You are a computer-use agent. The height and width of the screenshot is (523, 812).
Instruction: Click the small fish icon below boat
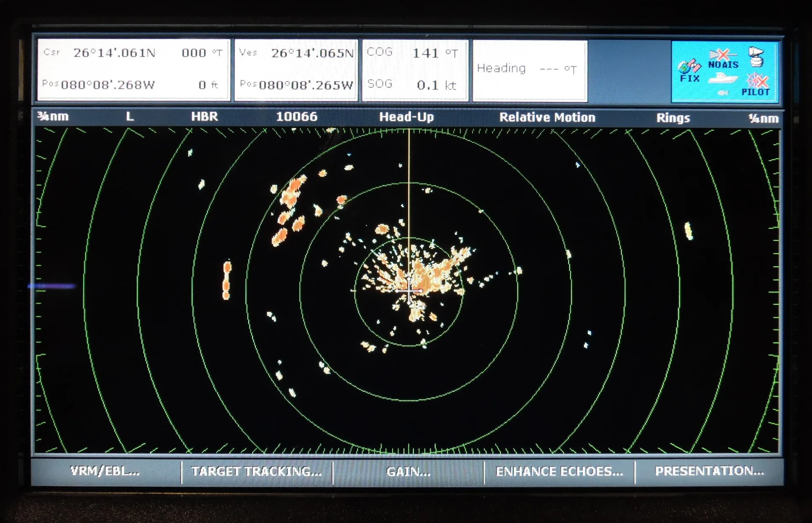[722, 92]
